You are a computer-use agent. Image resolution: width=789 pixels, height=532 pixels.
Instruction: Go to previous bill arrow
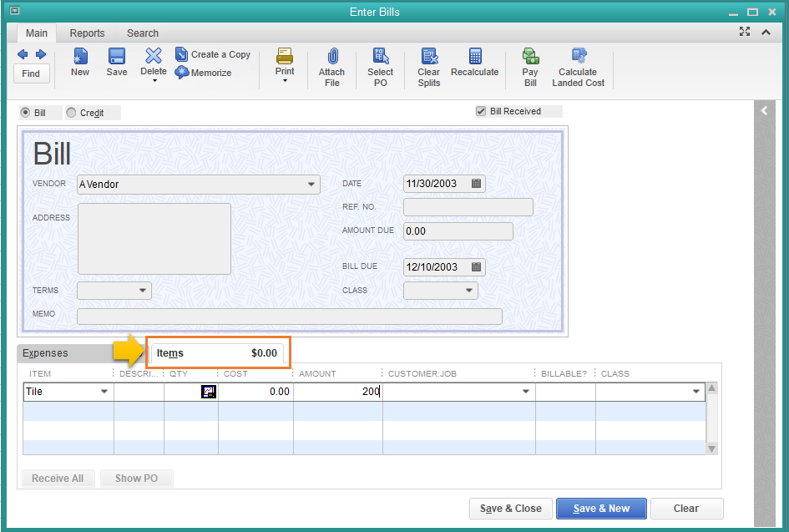tap(23, 54)
